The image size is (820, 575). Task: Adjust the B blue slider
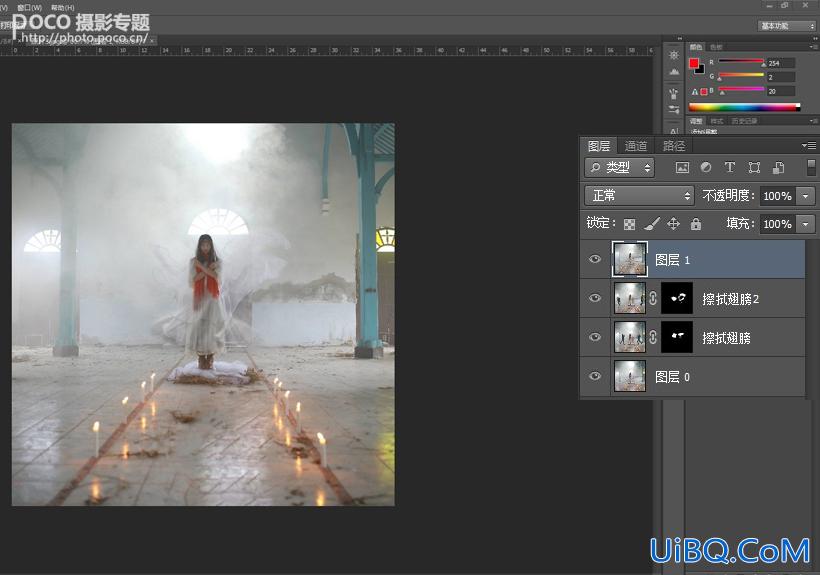pyautogui.click(x=741, y=90)
